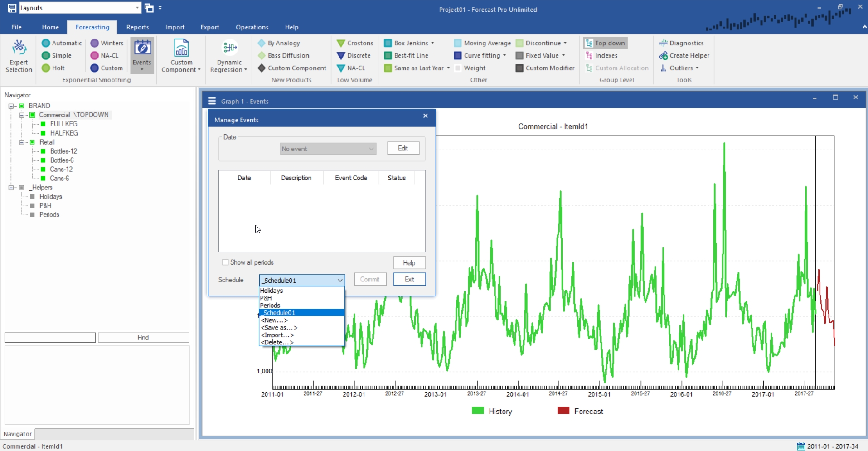
Task: Open the Expert Selection tool
Action: (x=19, y=56)
